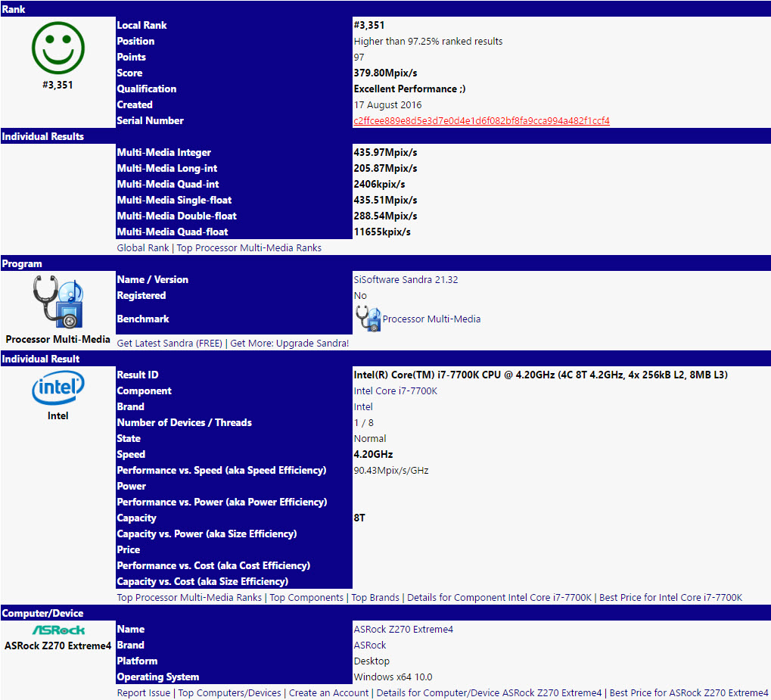Click the Operating System value Windows x64 10.0

393,677
